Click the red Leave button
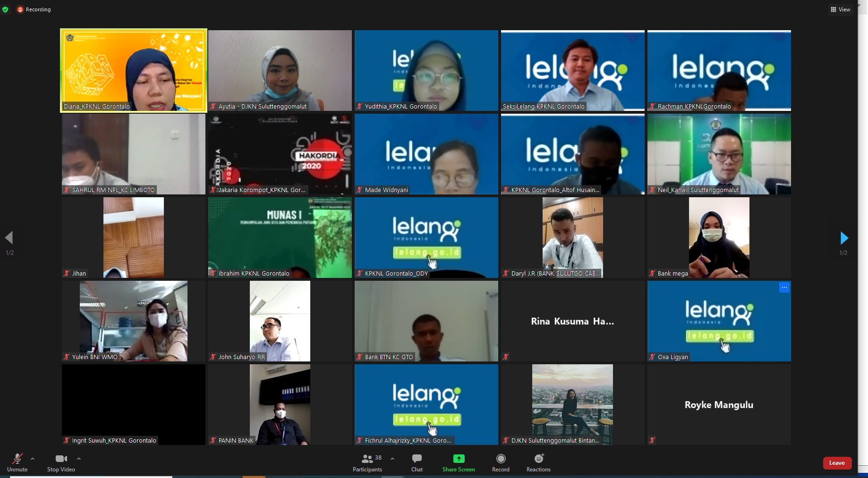This screenshot has width=868, height=478. tap(837, 463)
